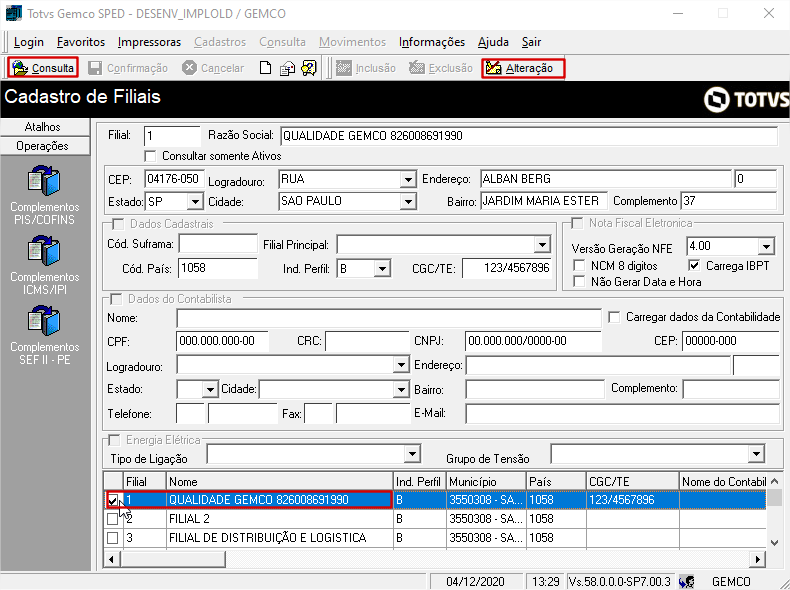Open the Login menu
790x590 pixels.
click(29, 42)
